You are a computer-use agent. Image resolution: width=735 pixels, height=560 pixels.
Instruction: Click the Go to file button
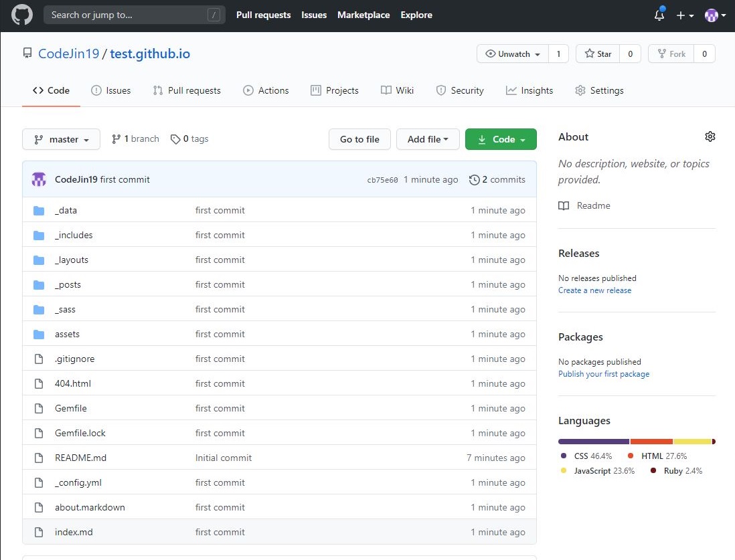pyautogui.click(x=359, y=139)
